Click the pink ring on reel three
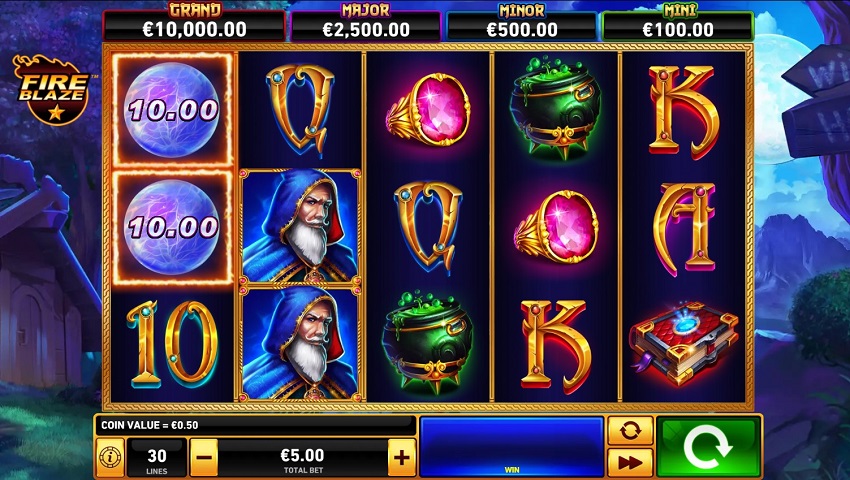This screenshot has height=480, width=850. [428, 109]
